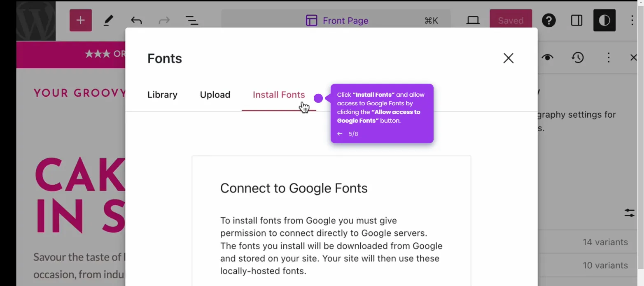Image resolution: width=644 pixels, height=286 pixels.
Task: Go back using the tooltip arrow
Action: (x=340, y=134)
